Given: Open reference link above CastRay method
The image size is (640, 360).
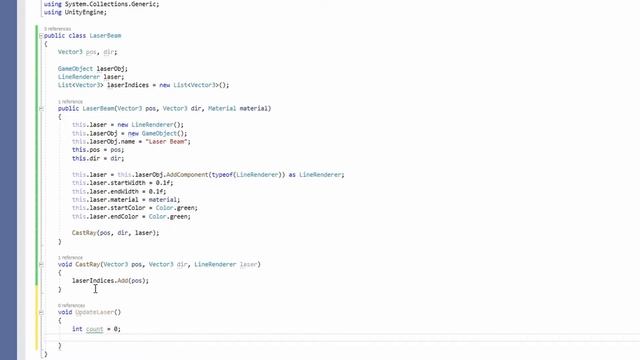Looking at the screenshot, I should [70, 258].
